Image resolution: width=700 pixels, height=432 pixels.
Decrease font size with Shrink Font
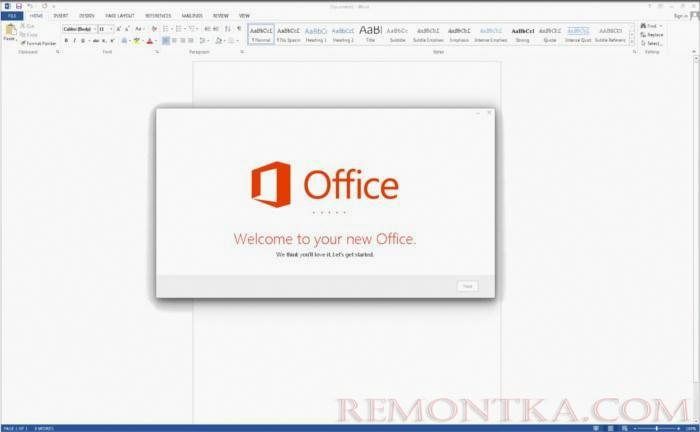[127, 29]
